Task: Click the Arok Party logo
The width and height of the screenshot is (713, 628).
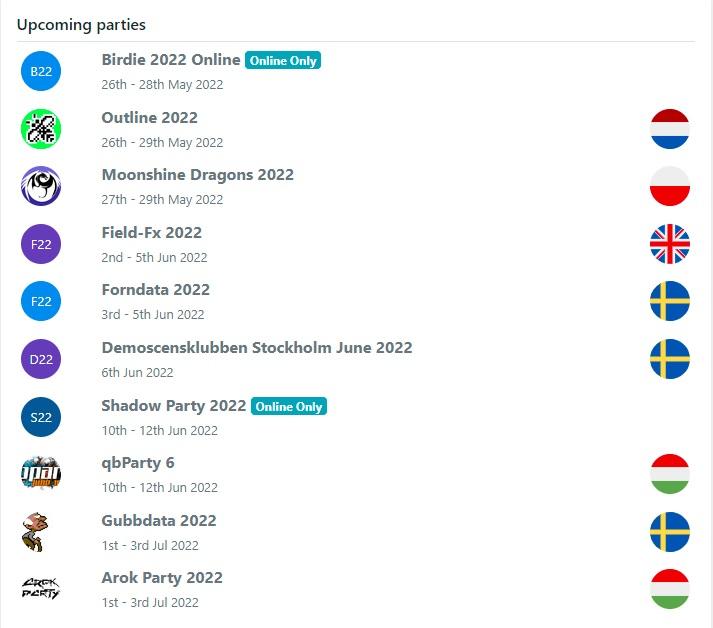Action: pos(41,589)
